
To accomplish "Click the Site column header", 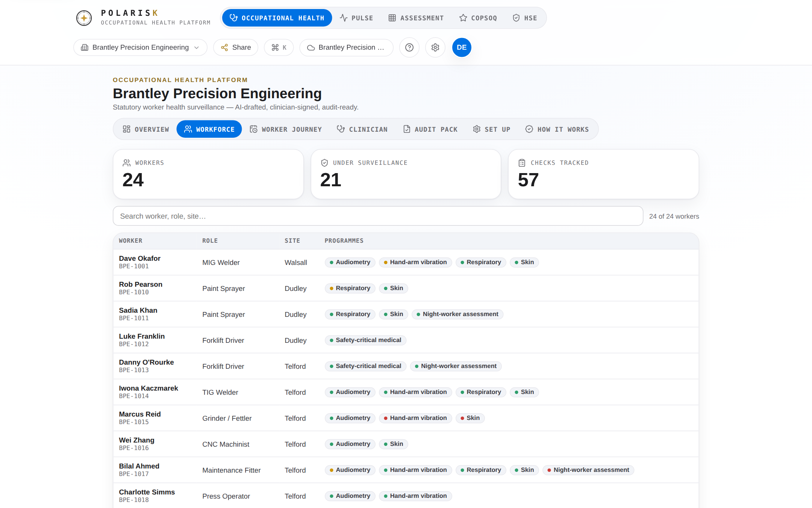I will [x=292, y=241].
